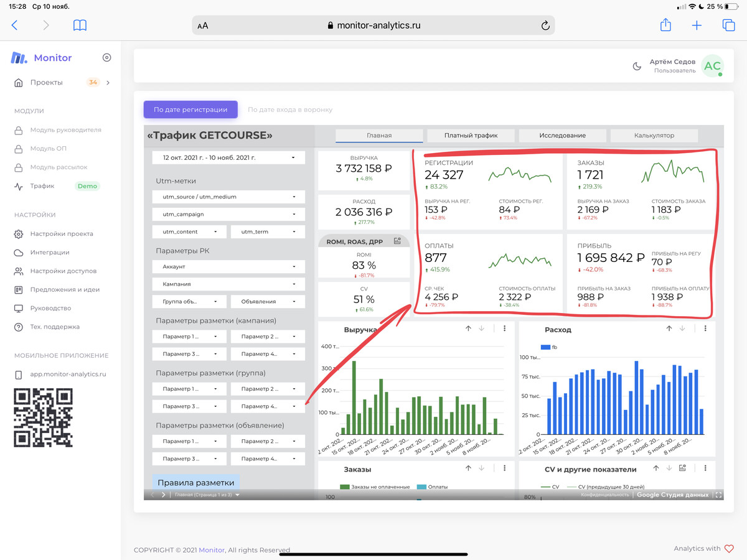Open utm_source / utm_medium dropdown
The image size is (747, 560).
click(x=228, y=197)
